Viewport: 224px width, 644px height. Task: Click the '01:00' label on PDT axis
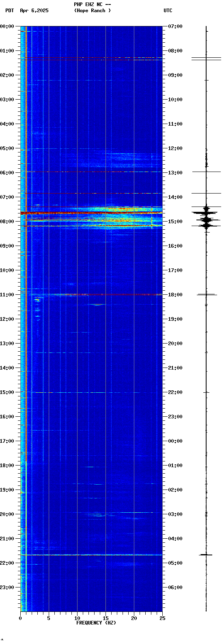click(x=7, y=51)
